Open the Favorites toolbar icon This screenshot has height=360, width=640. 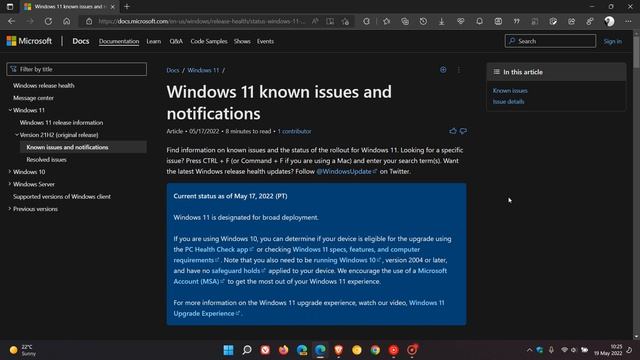(386, 21)
